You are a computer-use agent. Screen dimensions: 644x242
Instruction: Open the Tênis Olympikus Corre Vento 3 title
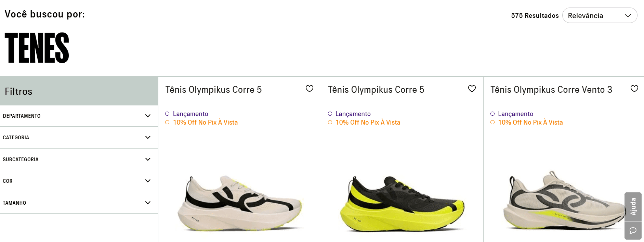pyautogui.click(x=551, y=90)
